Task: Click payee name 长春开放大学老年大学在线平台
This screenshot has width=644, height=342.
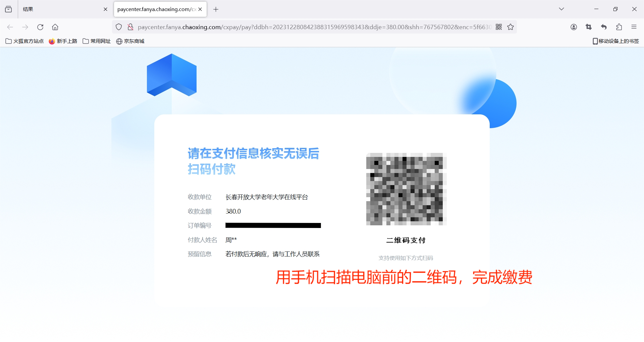Action: point(267,197)
